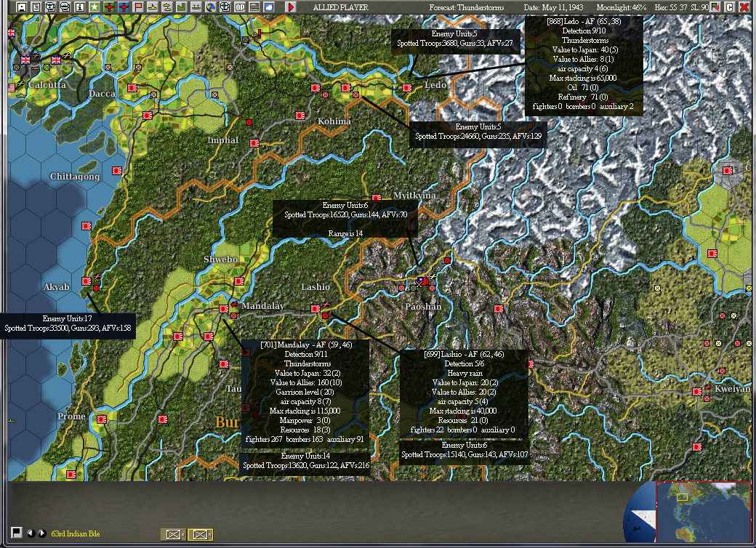The width and height of the screenshot is (756, 548).
Task: Open the document report list icon
Action: tap(36, 7)
